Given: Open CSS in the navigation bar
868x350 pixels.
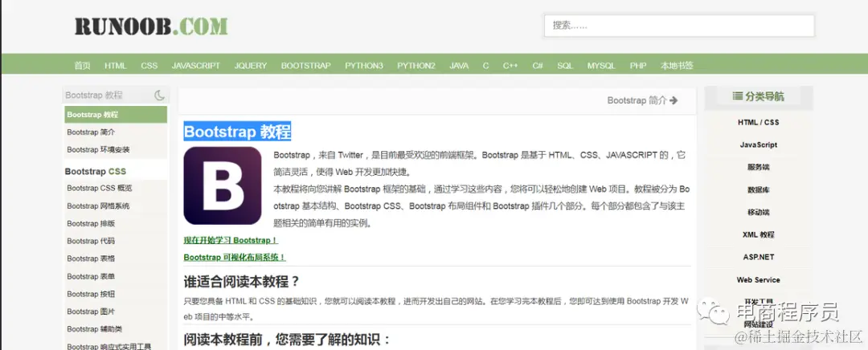Looking at the screenshot, I should click(149, 65).
